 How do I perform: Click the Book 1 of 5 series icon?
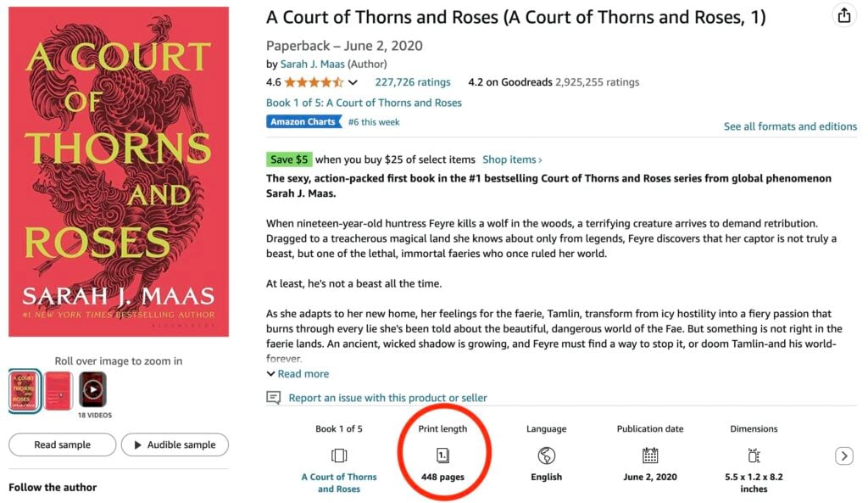point(339,455)
